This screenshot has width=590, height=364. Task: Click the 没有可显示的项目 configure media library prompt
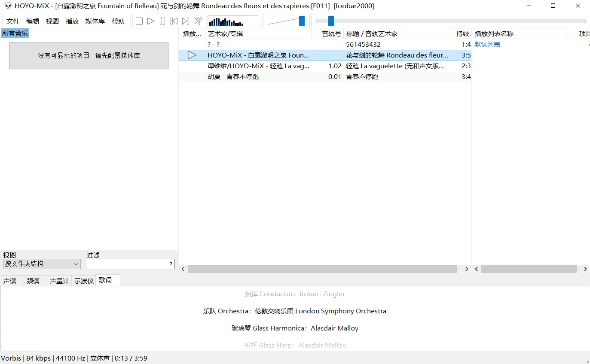pos(89,56)
